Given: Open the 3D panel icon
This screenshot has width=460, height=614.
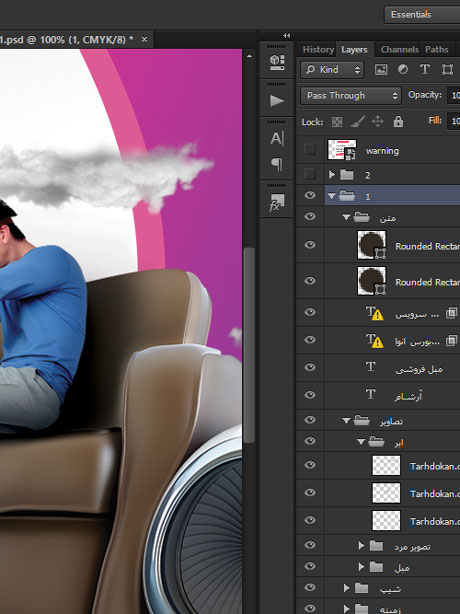Looking at the screenshot, I should [277, 62].
